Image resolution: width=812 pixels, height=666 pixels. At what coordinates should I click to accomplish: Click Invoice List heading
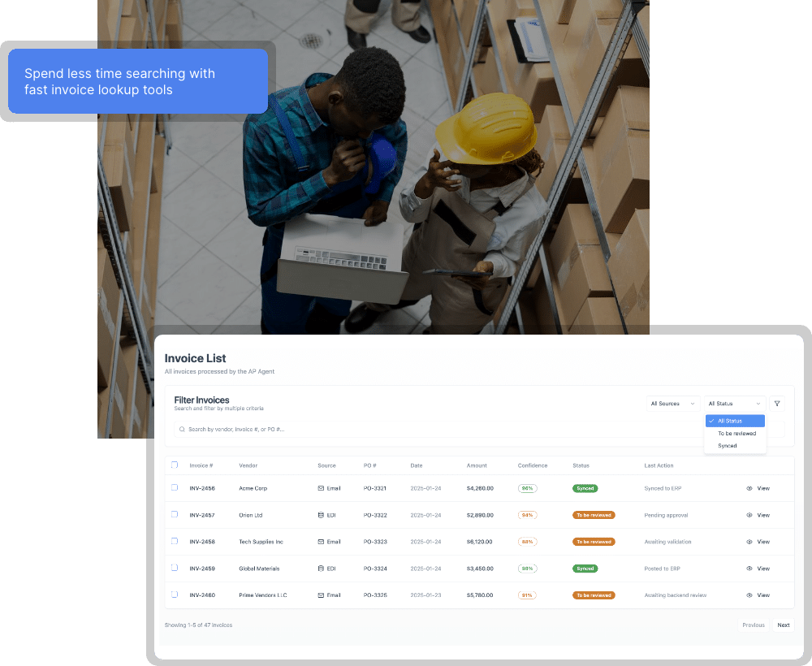click(x=195, y=358)
